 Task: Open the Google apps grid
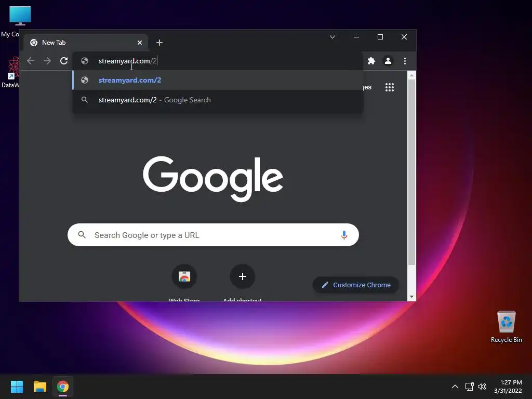[x=390, y=87]
